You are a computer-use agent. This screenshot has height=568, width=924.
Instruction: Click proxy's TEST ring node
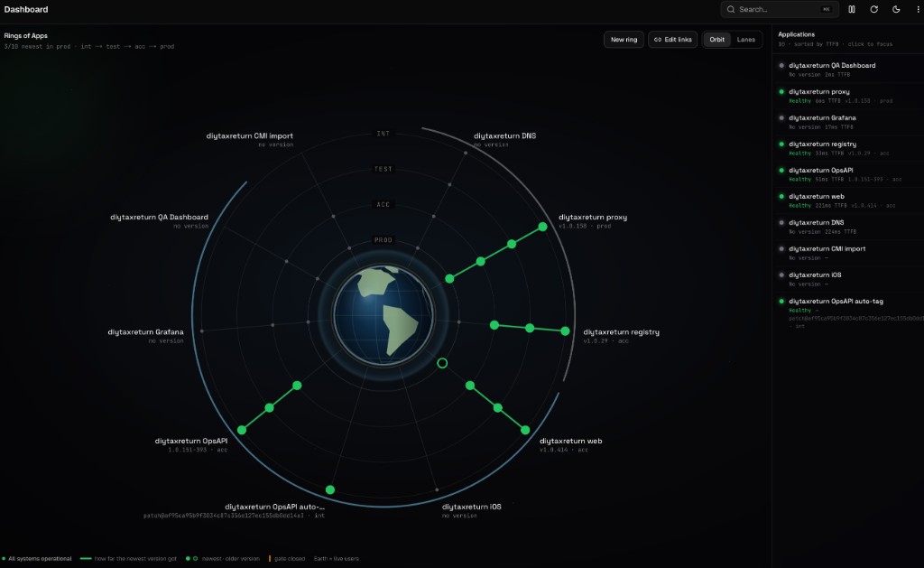tap(512, 244)
